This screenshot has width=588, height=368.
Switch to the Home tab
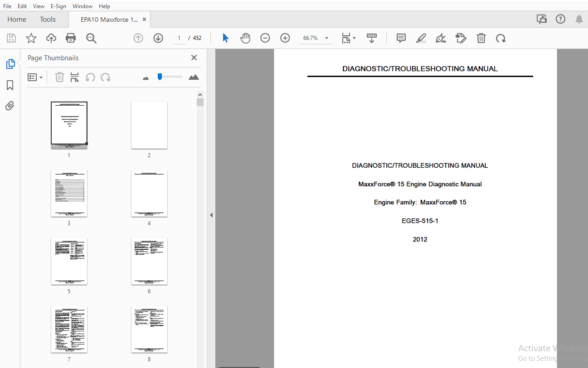pyautogui.click(x=17, y=19)
